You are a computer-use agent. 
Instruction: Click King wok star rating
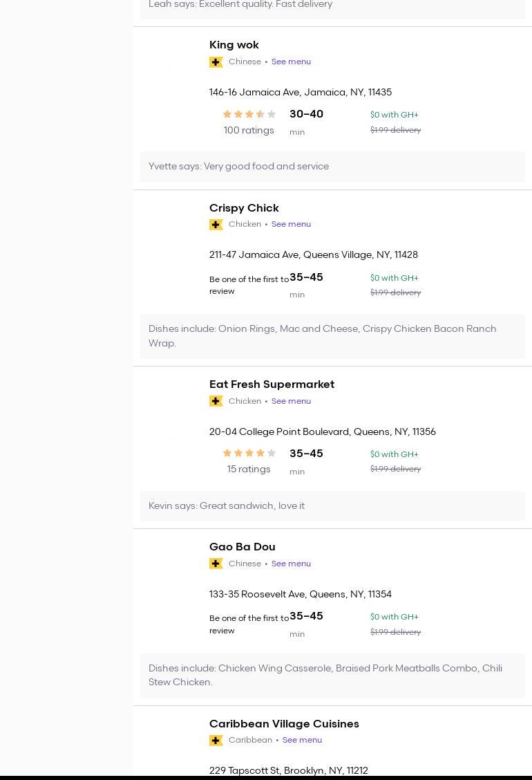point(249,115)
